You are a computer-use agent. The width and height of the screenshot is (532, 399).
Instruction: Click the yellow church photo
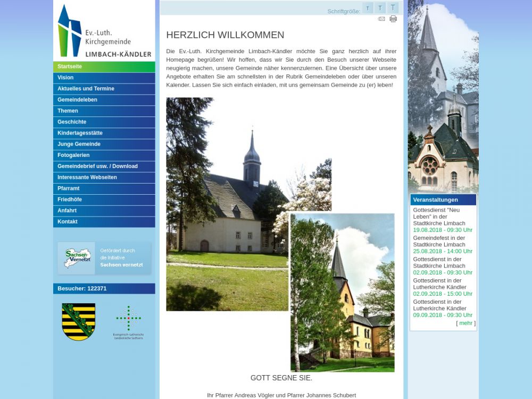343,293
